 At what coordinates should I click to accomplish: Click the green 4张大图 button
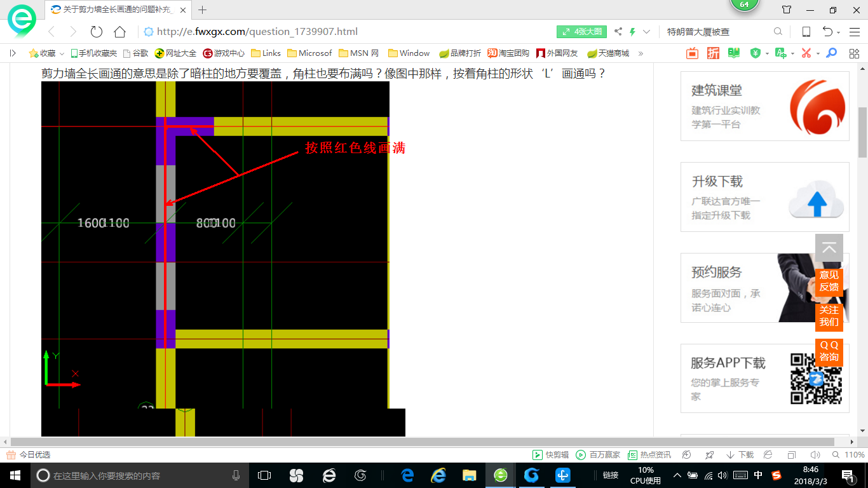coord(582,32)
